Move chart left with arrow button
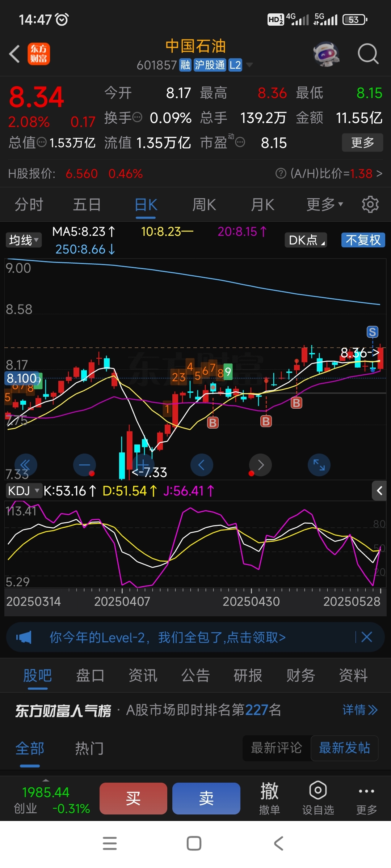391x868 pixels. tap(202, 465)
